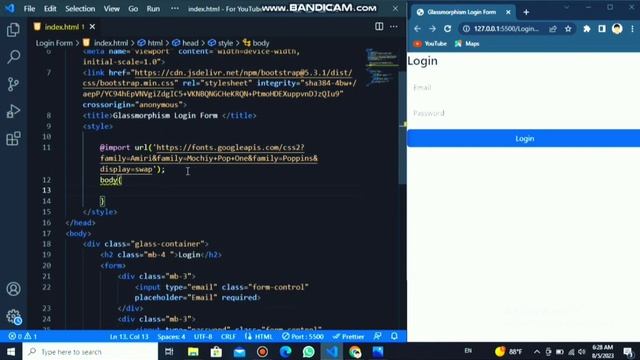Screen dimensions: 640x360
Task: Change indentation via Spaces: 4
Action: pyautogui.click(x=171, y=337)
